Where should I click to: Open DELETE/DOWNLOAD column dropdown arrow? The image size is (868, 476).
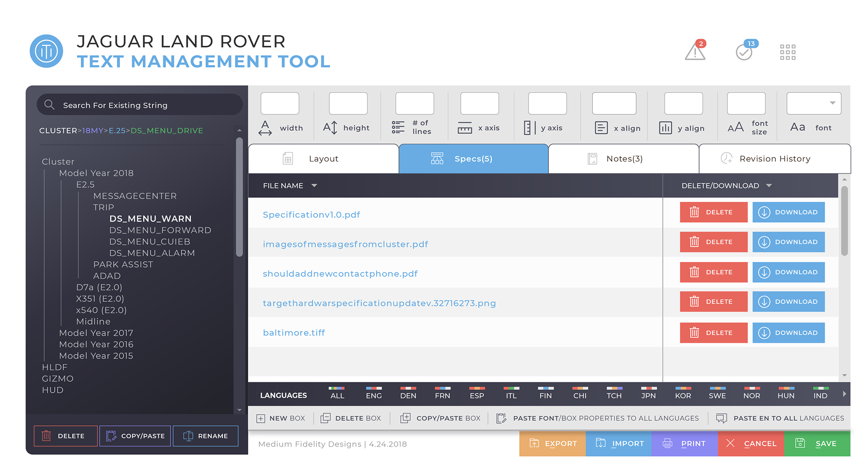click(x=769, y=186)
